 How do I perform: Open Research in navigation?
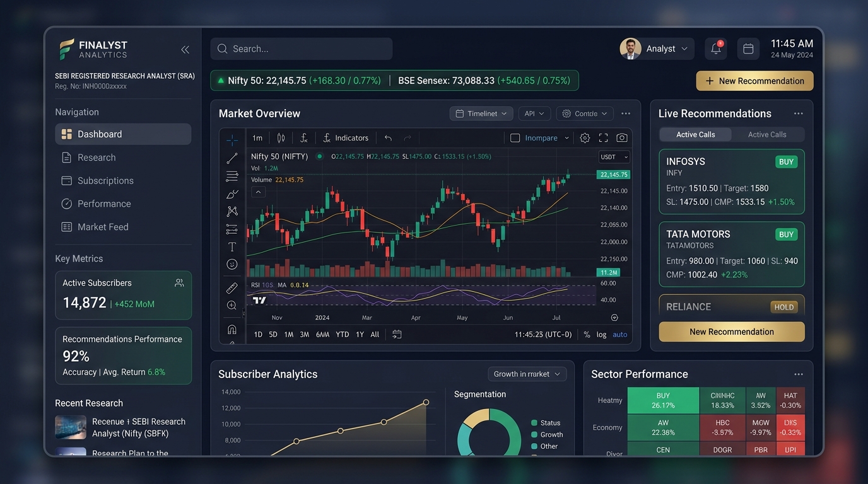123,158
